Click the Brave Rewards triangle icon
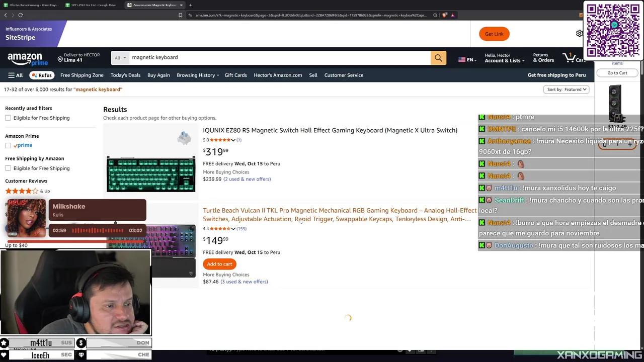Screen dimensions: 644x362 pyautogui.click(x=452, y=15)
